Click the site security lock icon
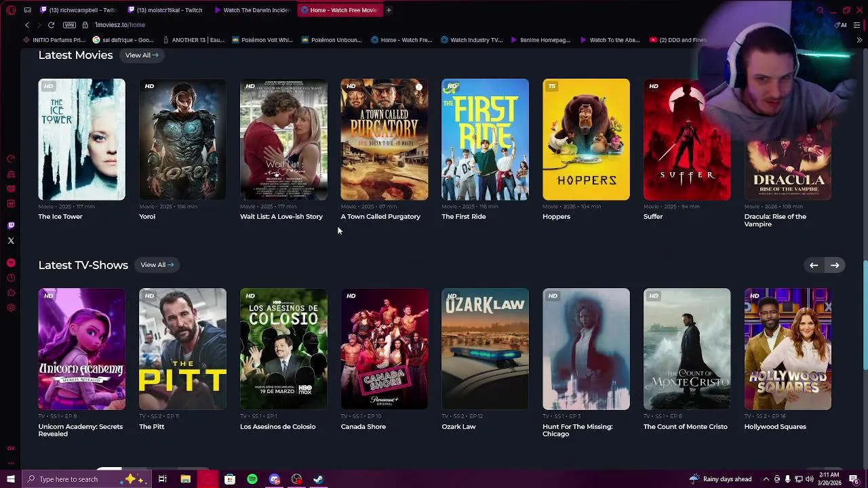The height and width of the screenshot is (488, 868). click(85, 25)
